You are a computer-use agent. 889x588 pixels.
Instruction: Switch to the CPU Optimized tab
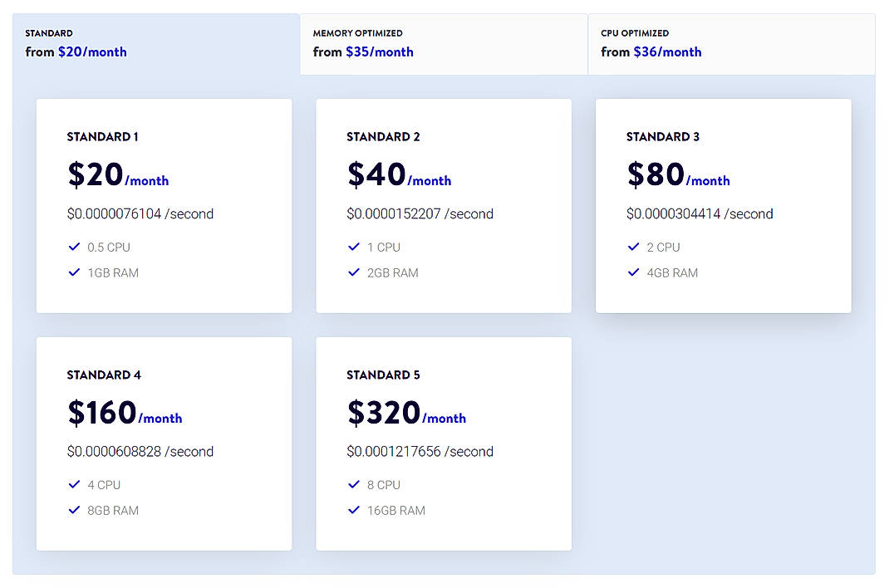tap(731, 43)
